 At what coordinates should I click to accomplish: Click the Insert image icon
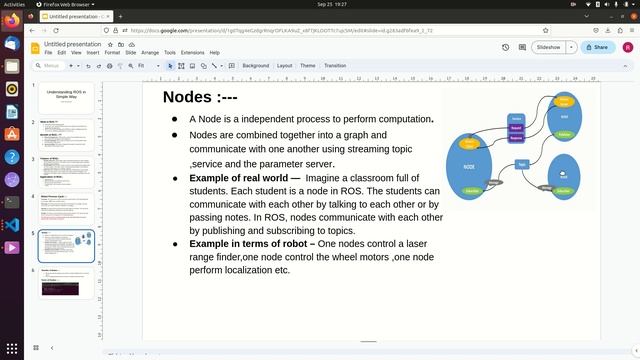click(192, 66)
